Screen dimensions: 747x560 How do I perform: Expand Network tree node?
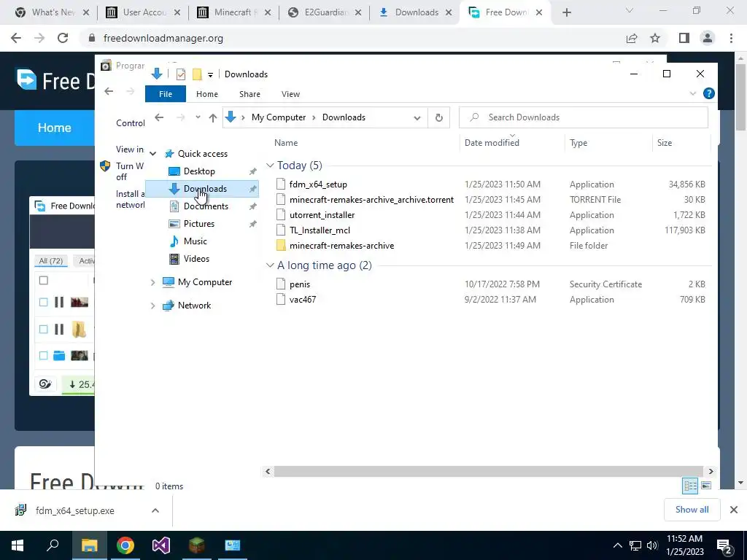(153, 306)
